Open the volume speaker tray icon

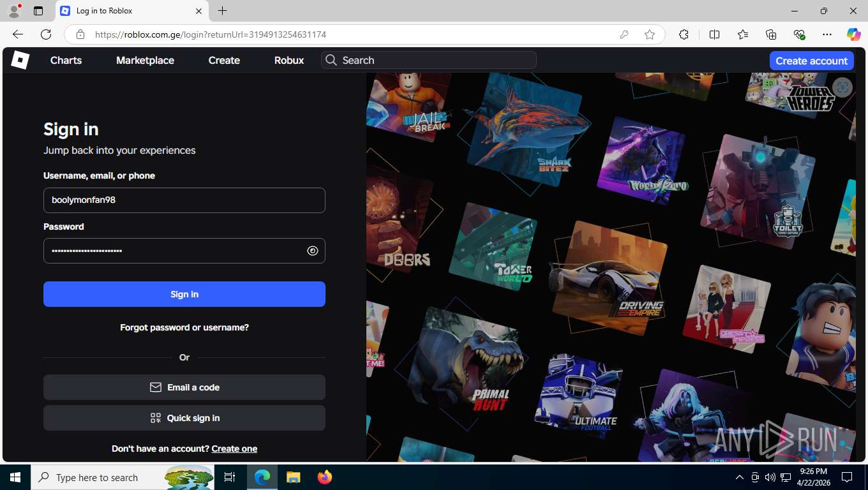(770, 477)
